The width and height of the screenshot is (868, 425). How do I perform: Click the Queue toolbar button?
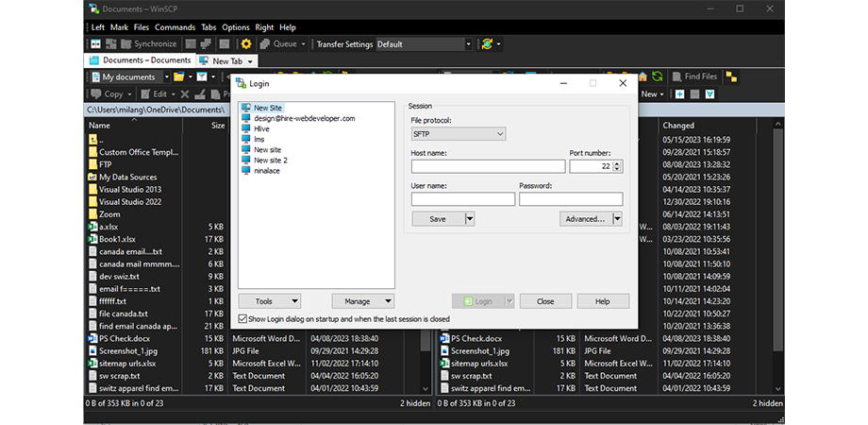[279, 43]
